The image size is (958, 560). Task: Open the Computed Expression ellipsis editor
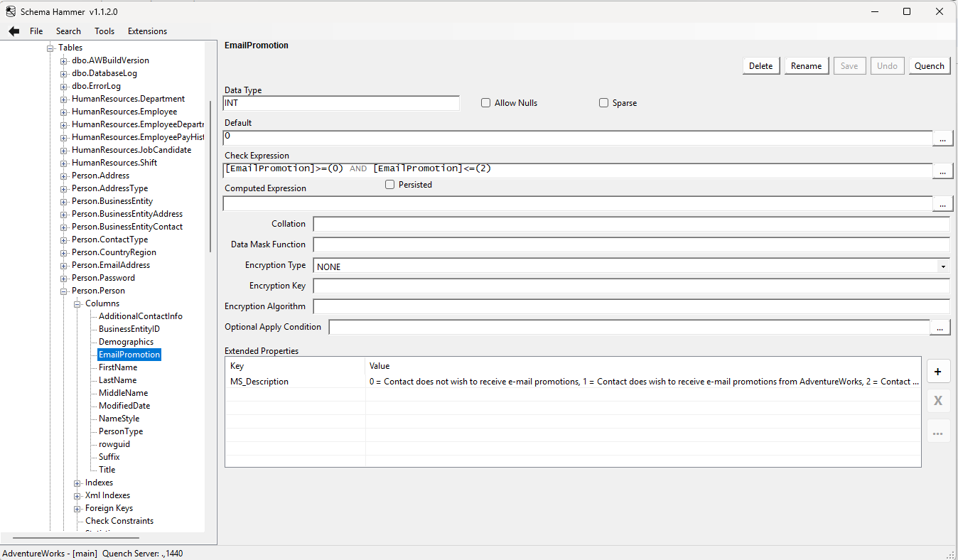coord(942,203)
